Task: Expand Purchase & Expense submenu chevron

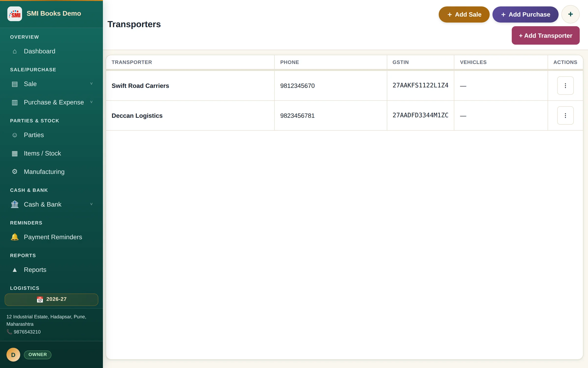Action: pyautogui.click(x=91, y=102)
